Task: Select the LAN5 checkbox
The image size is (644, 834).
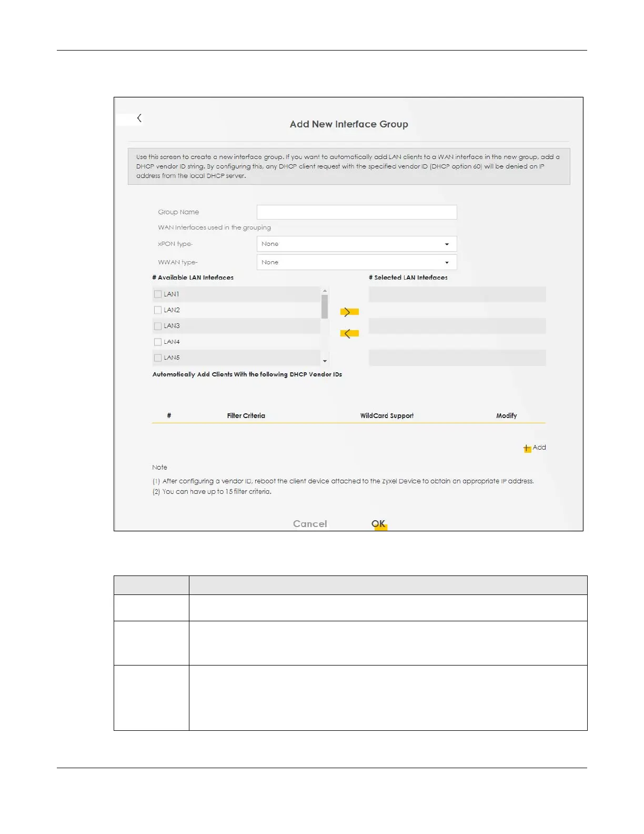Action: pyautogui.click(x=157, y=358)
